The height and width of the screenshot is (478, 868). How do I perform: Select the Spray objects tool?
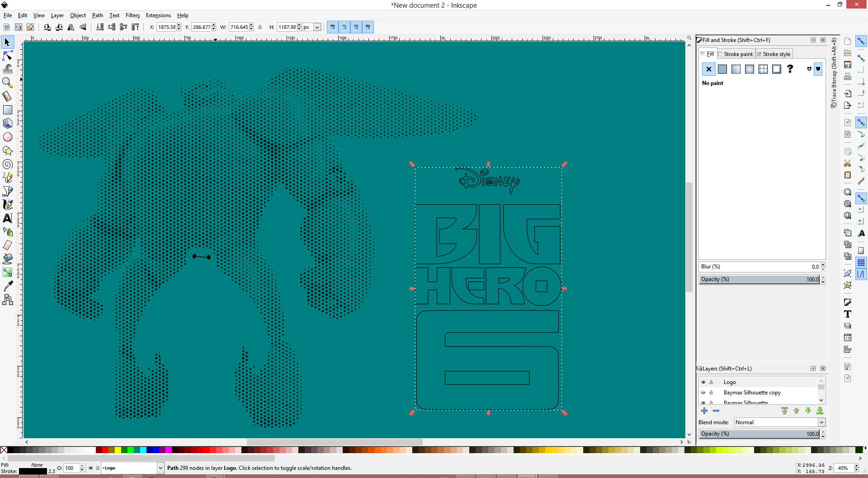[x=7, y=232]
